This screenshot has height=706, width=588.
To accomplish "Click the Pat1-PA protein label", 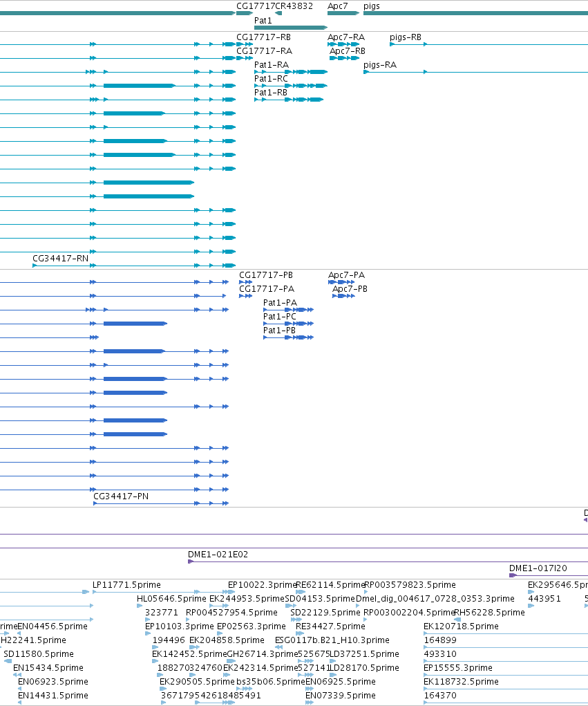I will (280, 303).
